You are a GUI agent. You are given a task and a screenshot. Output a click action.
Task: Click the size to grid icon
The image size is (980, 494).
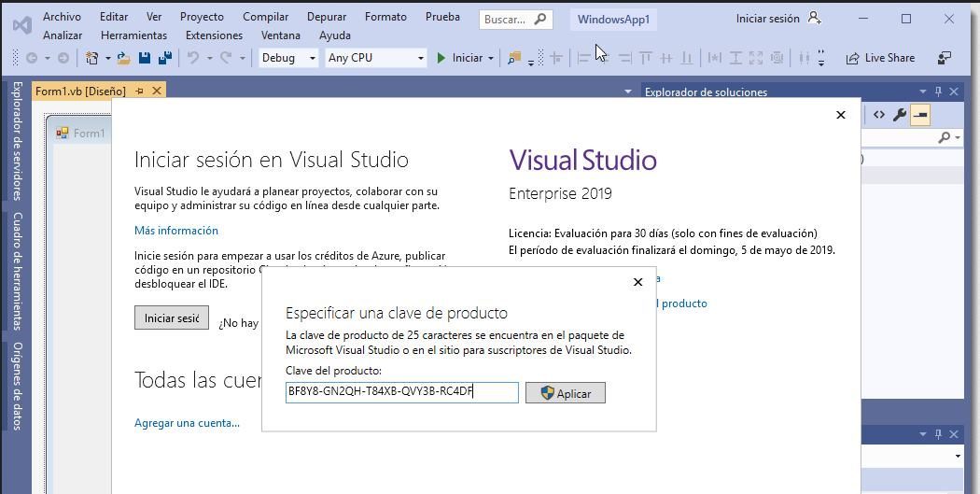point(777,58)
